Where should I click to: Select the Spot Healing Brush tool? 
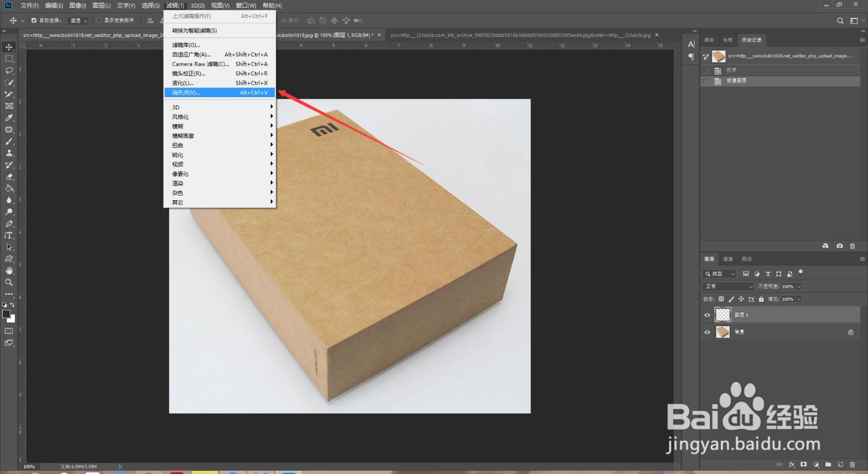point(9,130)
